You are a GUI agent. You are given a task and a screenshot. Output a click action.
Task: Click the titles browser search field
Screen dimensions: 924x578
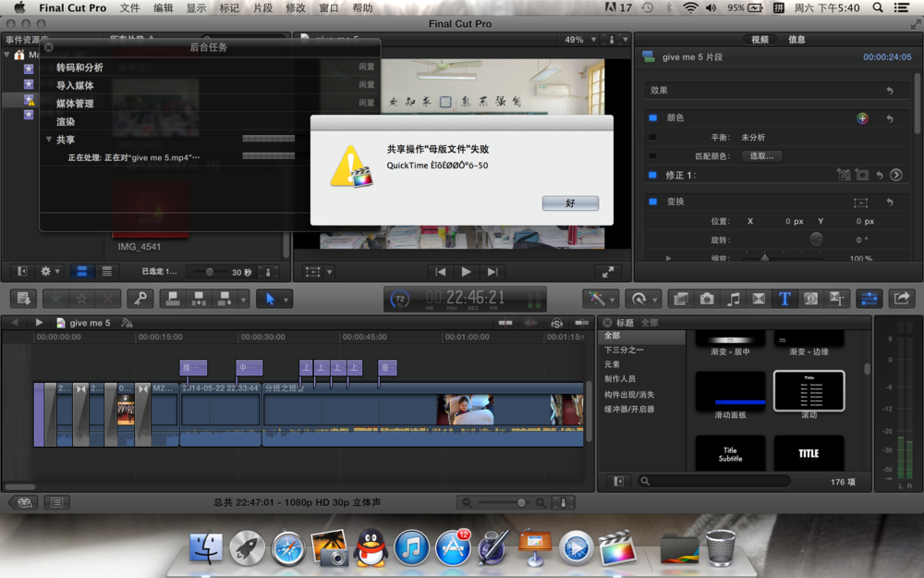tap(713, 481)
